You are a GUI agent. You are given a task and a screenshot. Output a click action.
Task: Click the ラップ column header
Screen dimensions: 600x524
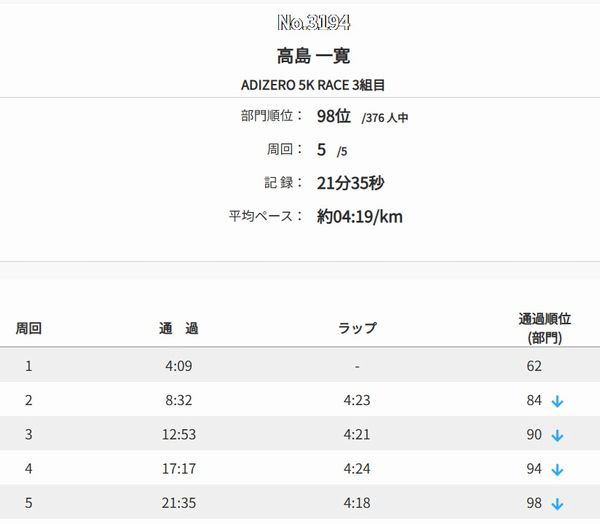[x=357, y=328]
